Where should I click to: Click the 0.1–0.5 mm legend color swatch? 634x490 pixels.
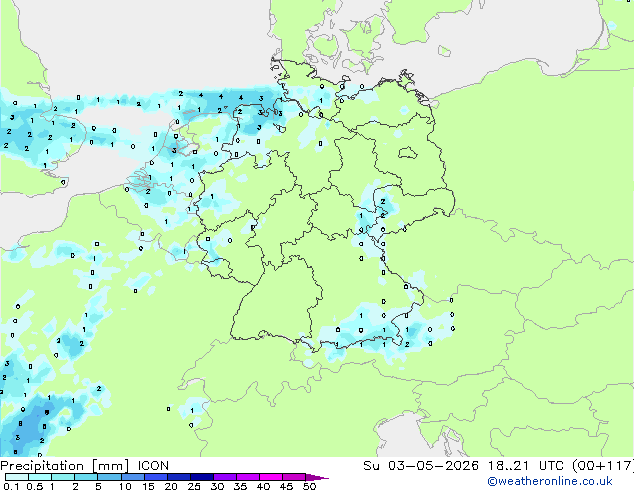coord(17,477)
